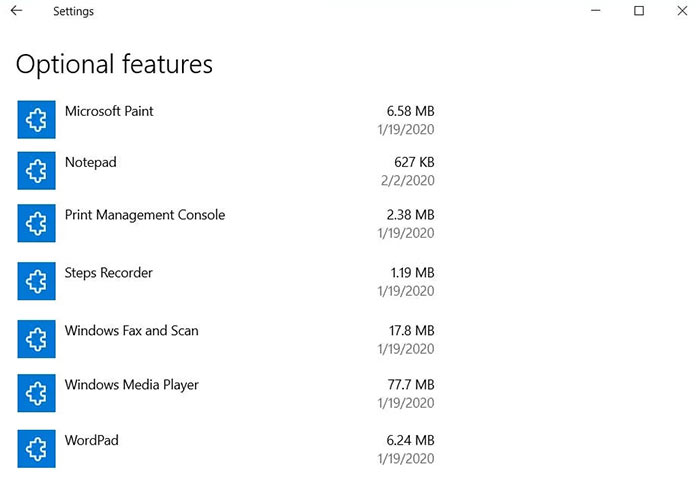Select the Notepad feature name
This screenshot has height=477, width=700.
pyautogui.click(x=91, y=162)
